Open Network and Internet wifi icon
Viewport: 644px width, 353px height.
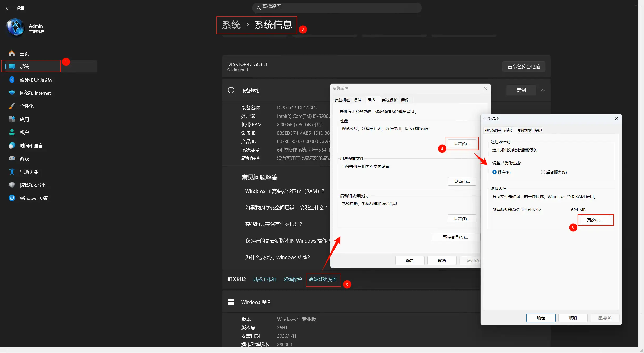coord(12,93)
